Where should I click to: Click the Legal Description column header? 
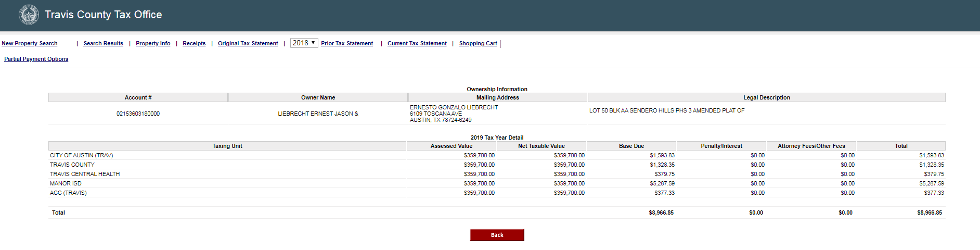pos(767,97)
